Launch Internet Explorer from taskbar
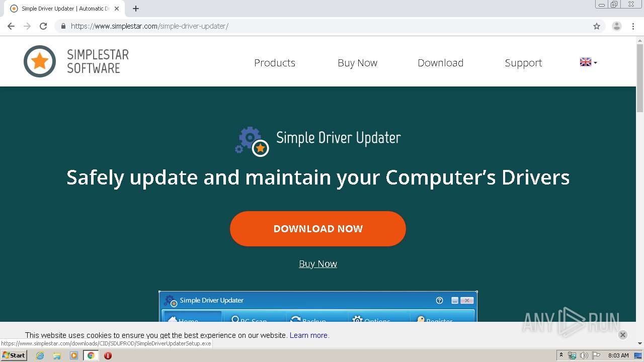 coord(40,355)
